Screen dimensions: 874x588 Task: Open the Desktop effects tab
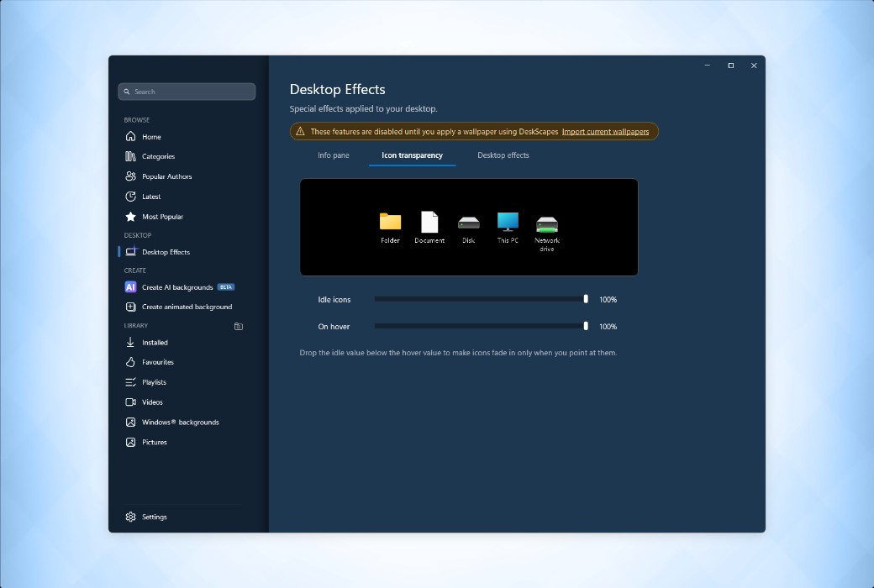tap(503, 155)
